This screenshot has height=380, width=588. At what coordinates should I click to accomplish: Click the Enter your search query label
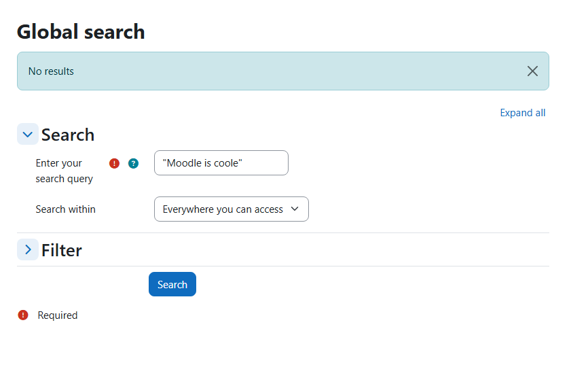click(64, 171)
